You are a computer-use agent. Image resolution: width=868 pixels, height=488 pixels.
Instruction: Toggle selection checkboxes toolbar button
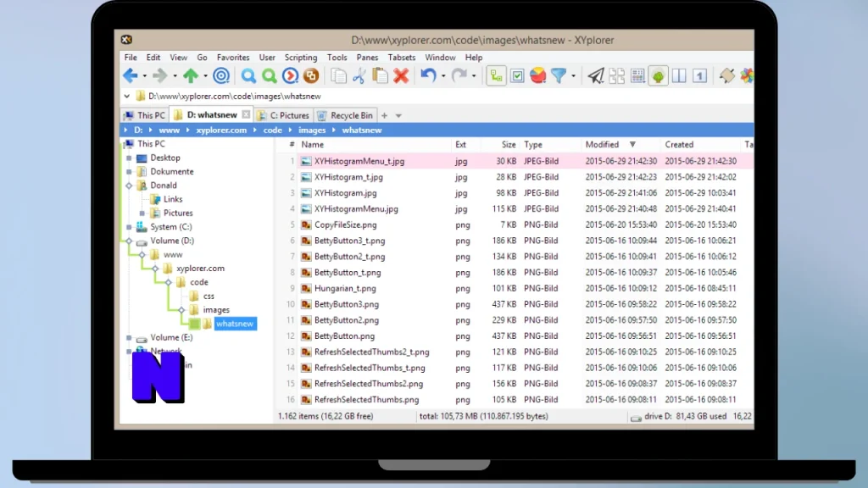517,75
